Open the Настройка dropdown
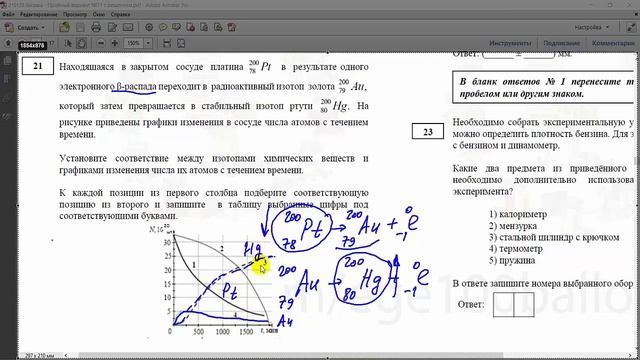 591,27
